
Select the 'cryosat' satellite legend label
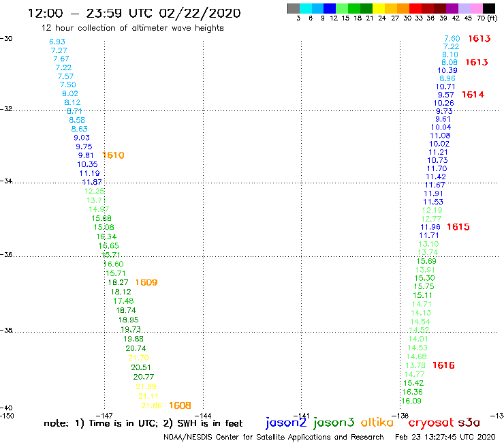[430, 423]
